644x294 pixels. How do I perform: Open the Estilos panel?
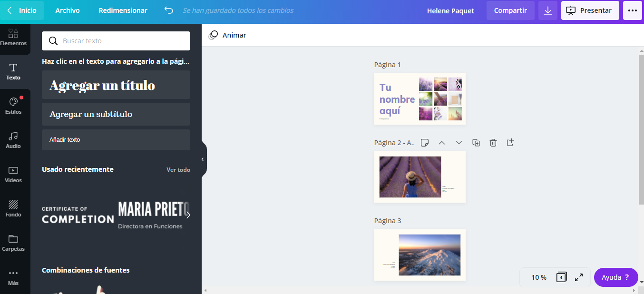point(14,105)
